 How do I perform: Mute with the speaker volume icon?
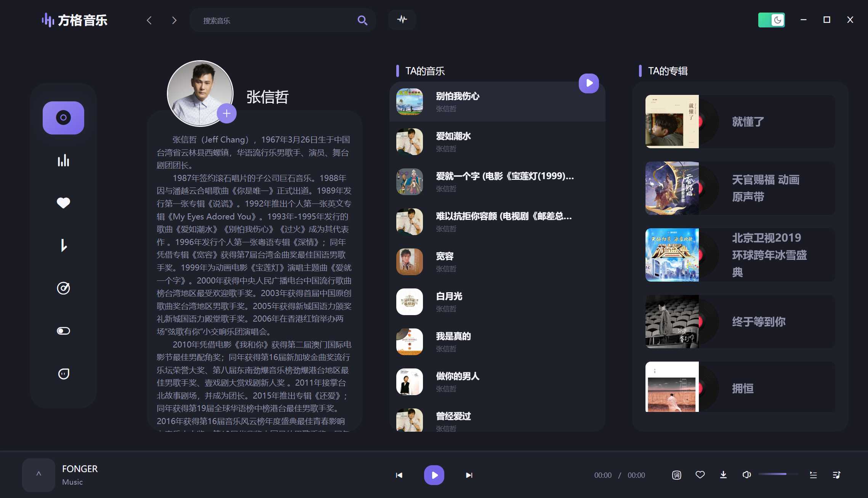pos(747,475)
